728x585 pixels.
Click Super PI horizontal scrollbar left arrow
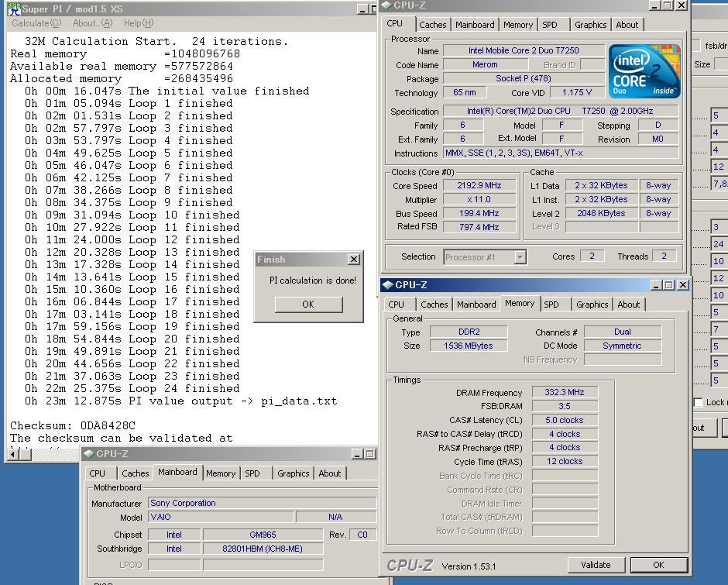[x=14, y=454]
